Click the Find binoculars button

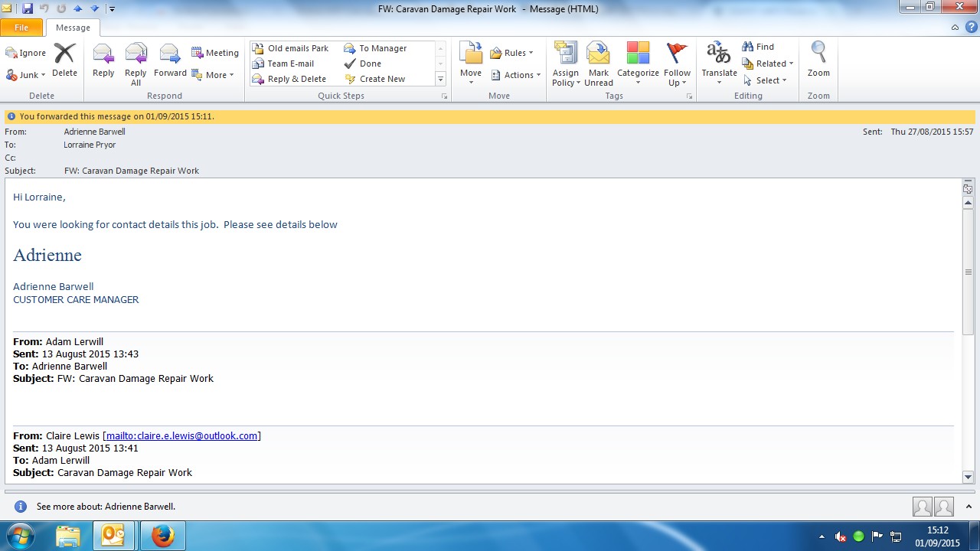[758, 47]
